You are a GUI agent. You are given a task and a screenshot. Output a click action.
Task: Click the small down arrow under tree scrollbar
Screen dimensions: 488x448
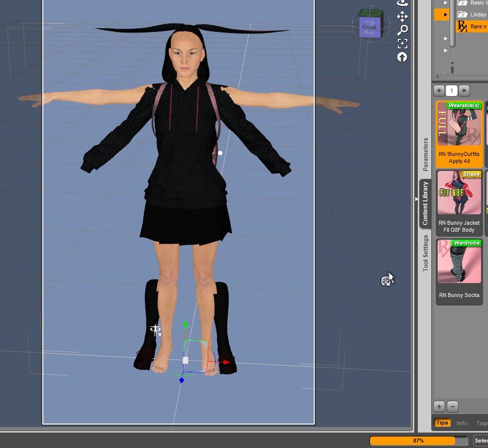point(452,63)
